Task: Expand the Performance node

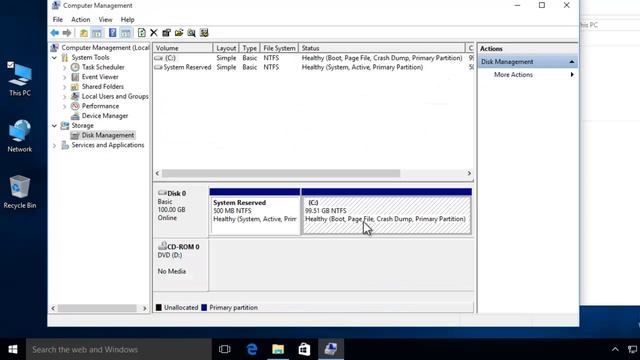Action: coord(64,107)
